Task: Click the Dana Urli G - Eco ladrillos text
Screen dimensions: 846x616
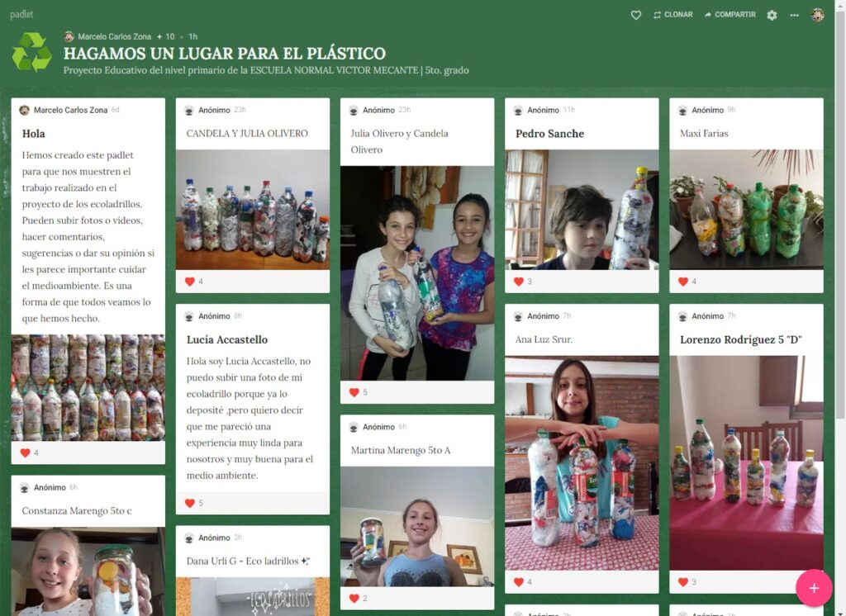Action: pyautogui.click(x=248, y=561)
